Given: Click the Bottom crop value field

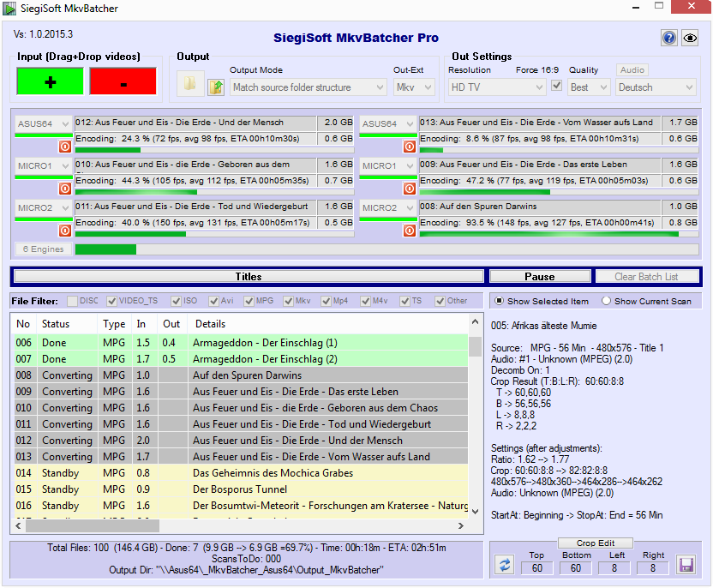Looking at the screenshot, I should pyautogui.click(x=576, y=568).
